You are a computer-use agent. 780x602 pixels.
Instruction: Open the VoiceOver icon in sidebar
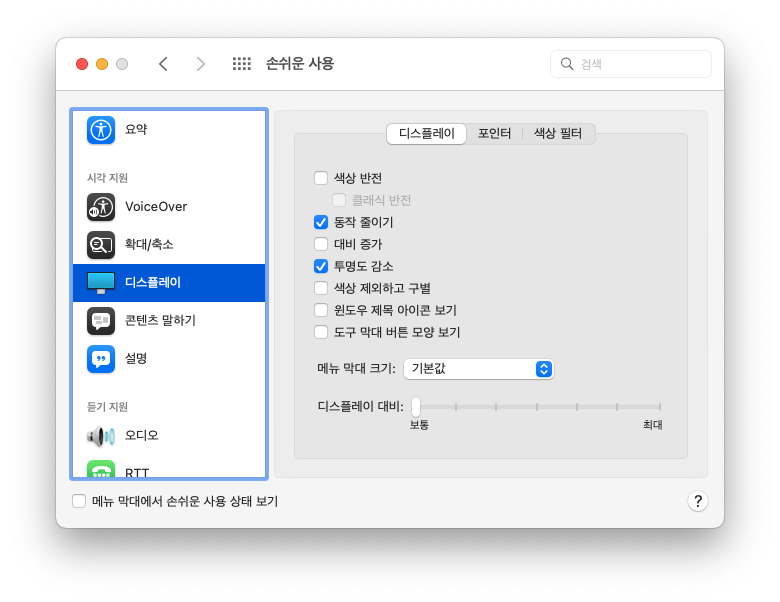pos(101,206)
